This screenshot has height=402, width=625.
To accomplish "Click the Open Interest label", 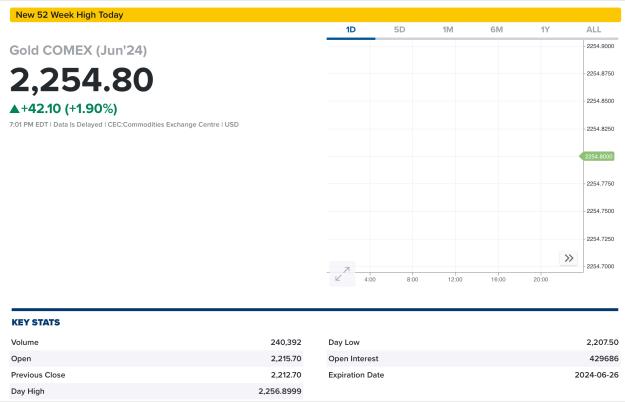I will (x=353, y=359).
